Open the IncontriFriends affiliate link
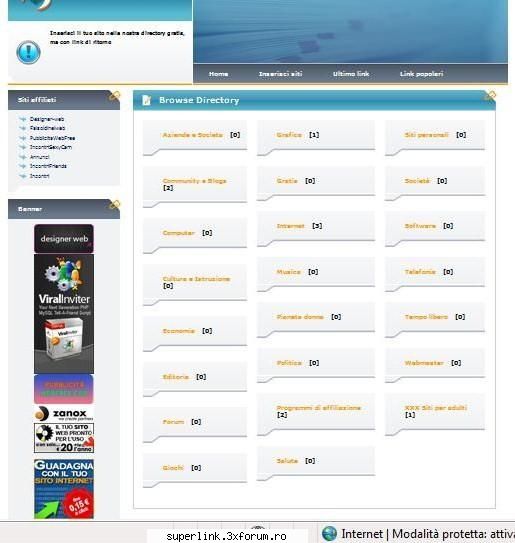 (x=48, y=166)
